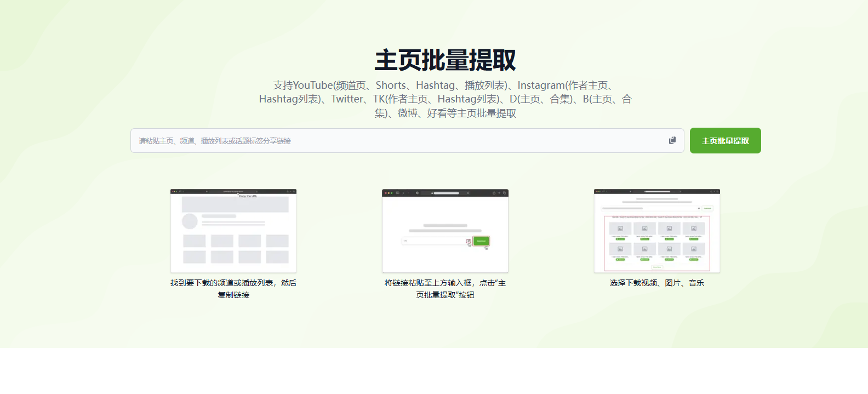Click Show More button in third illustration
868x394 pixels.
point(657,267)
